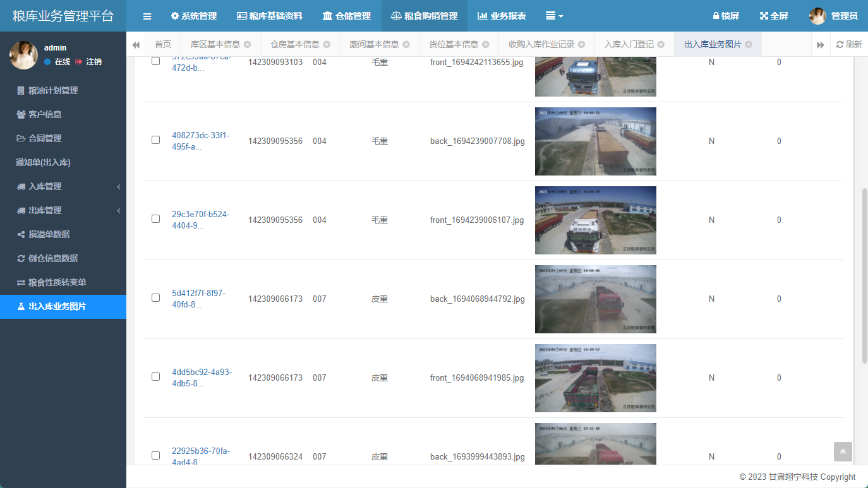Open the list dropdown in top navbar
Viewport: 868px width, 488px height.
[x=554, y=16]
